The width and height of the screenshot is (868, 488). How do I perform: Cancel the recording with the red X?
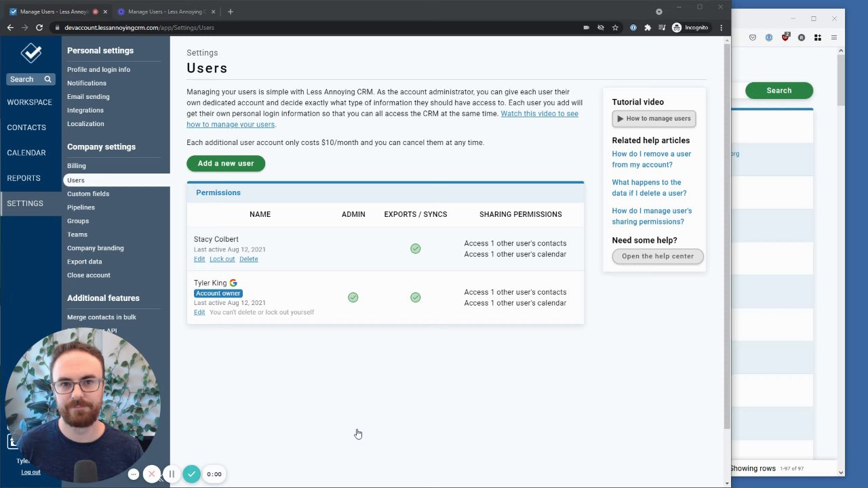coord(152,474)
